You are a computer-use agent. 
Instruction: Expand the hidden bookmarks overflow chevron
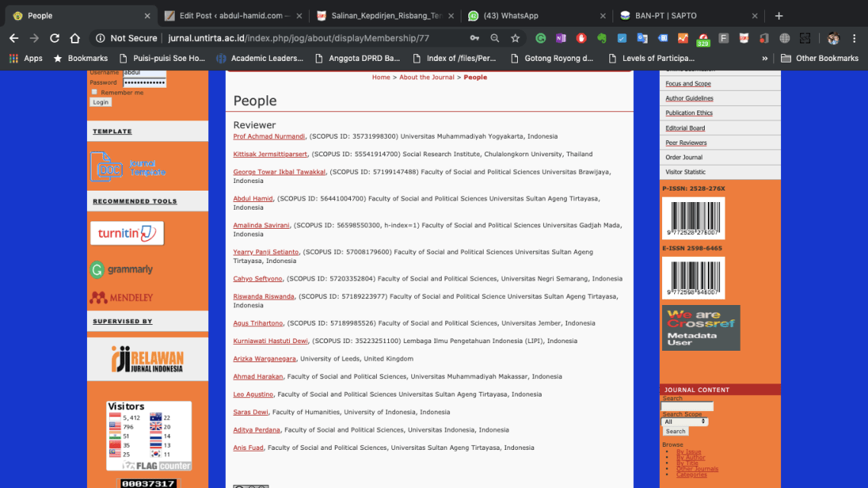(764, 58)
